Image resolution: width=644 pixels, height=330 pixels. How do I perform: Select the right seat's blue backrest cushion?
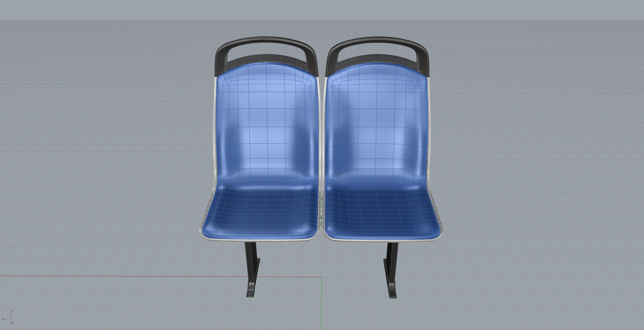(x=377, y=125)
